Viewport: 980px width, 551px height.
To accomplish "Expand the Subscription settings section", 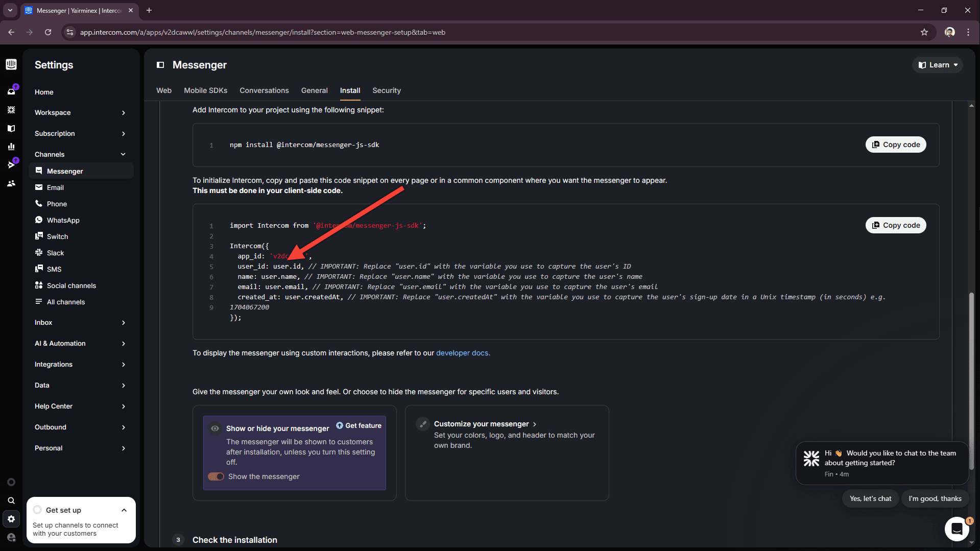I will pyautogui.click(x=81, y=133).
